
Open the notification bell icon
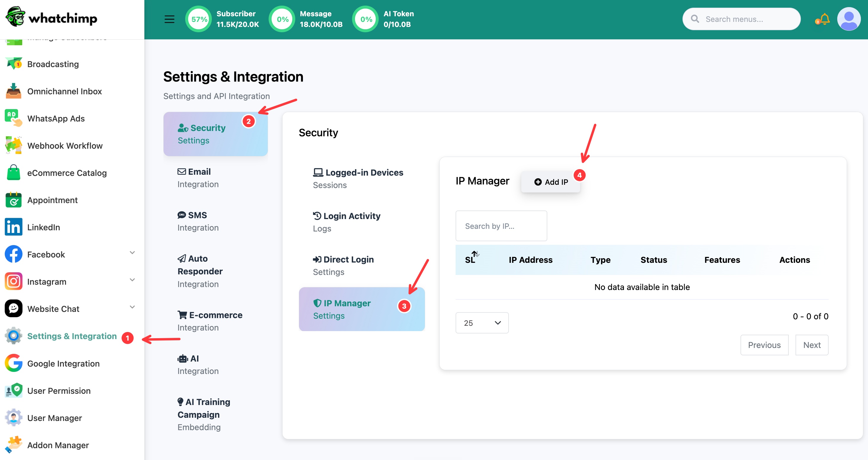[824, 19]
